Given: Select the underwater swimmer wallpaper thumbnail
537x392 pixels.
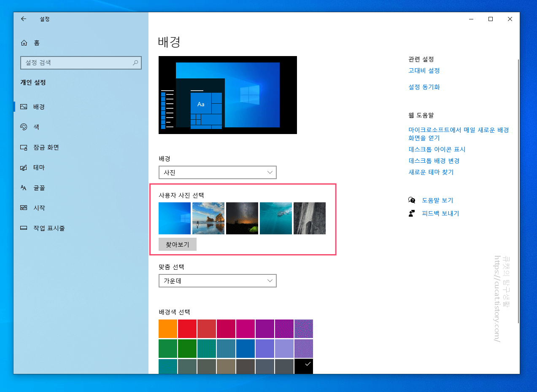Looking at the screenshot, I should click(x=276, y=218).
